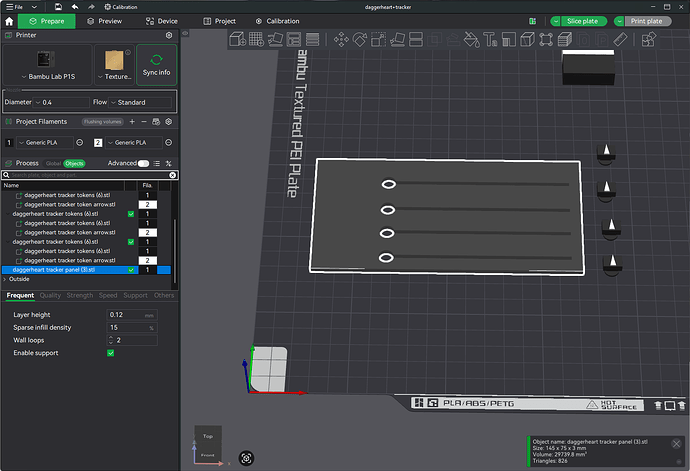Open the Color painting bucket tool
690x471 pixels.
pyautogui.click(x=472, y=39)
